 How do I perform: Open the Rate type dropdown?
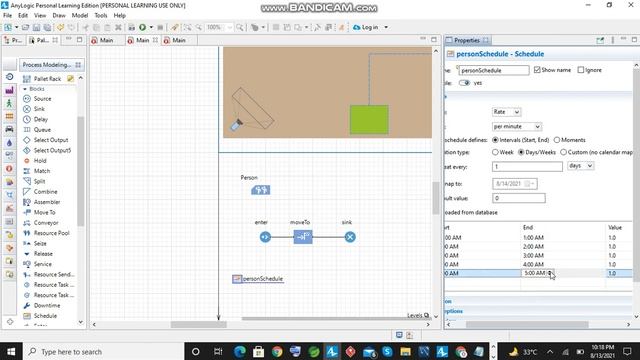507,112
